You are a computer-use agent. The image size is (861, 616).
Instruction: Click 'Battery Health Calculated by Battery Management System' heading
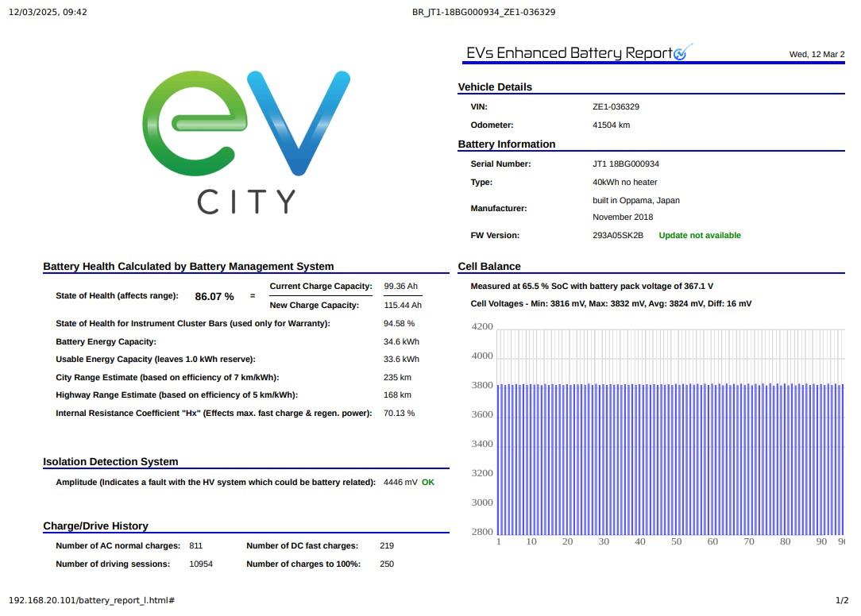click(x=188, y=266)
